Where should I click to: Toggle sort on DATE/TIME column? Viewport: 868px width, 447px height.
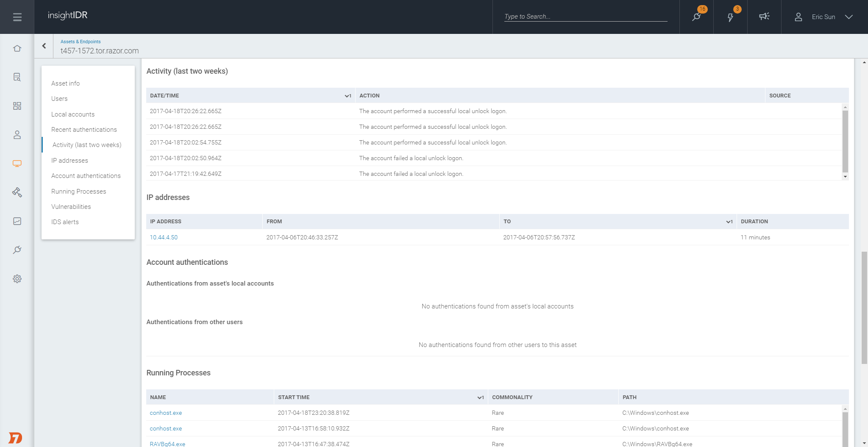[x=348, y=96]
